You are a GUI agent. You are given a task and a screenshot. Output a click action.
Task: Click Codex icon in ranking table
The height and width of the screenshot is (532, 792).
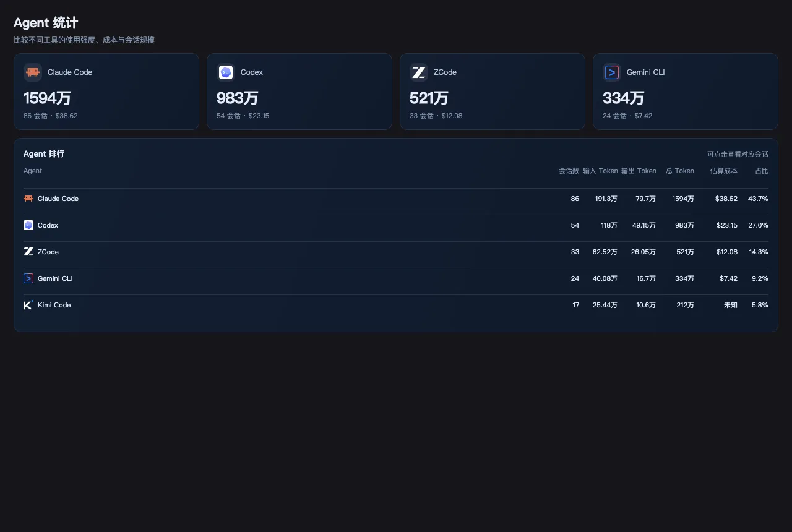click(x=28, y=225)
